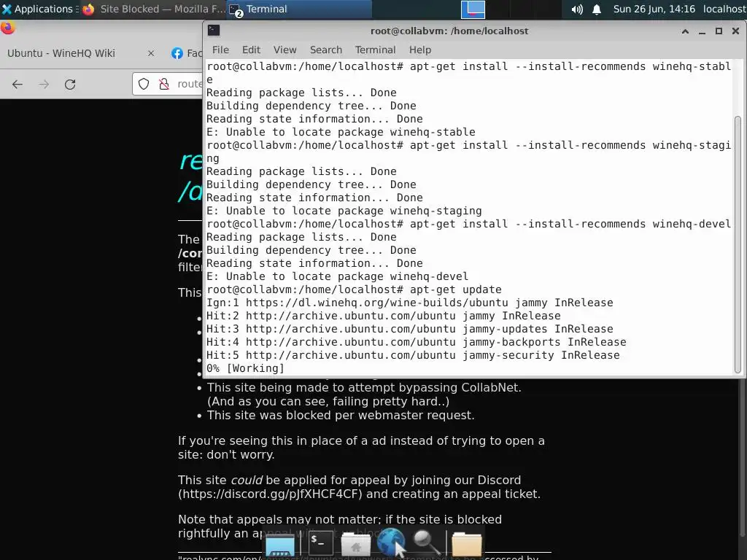This screenshot has width=747, height=560.
Task: Click the line 'E: Unable to locate package winehq-devel'
Action: (x=337, y=276)
